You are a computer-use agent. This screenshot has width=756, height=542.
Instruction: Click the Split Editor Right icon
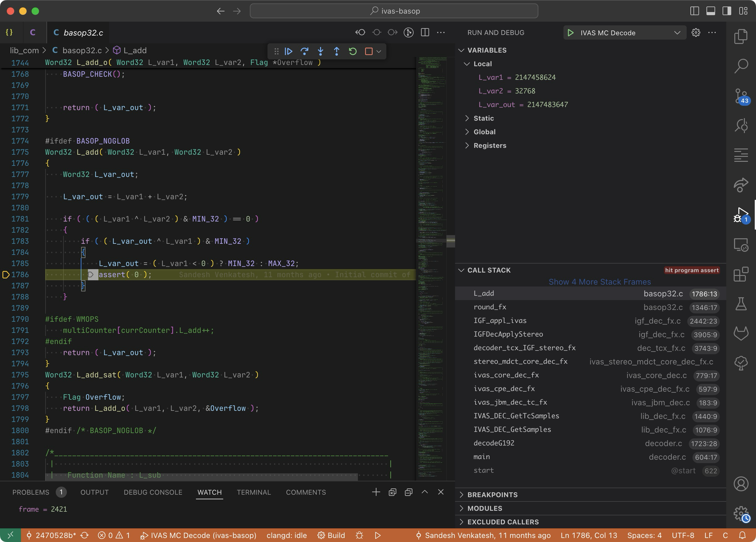(425, 32)
